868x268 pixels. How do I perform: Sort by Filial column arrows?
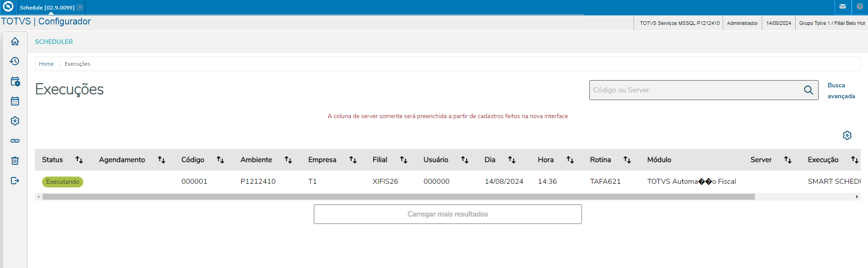point(404,160)
